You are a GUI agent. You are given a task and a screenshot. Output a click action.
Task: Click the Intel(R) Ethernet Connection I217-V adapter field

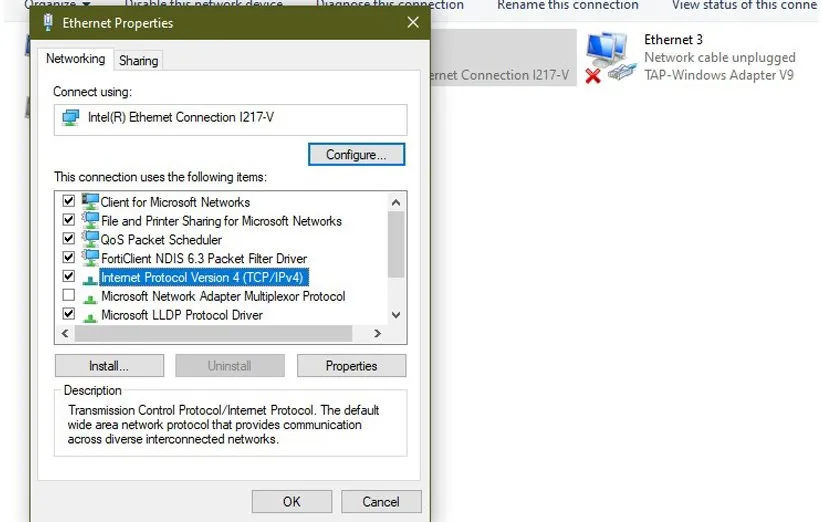[x=230, y=120]
